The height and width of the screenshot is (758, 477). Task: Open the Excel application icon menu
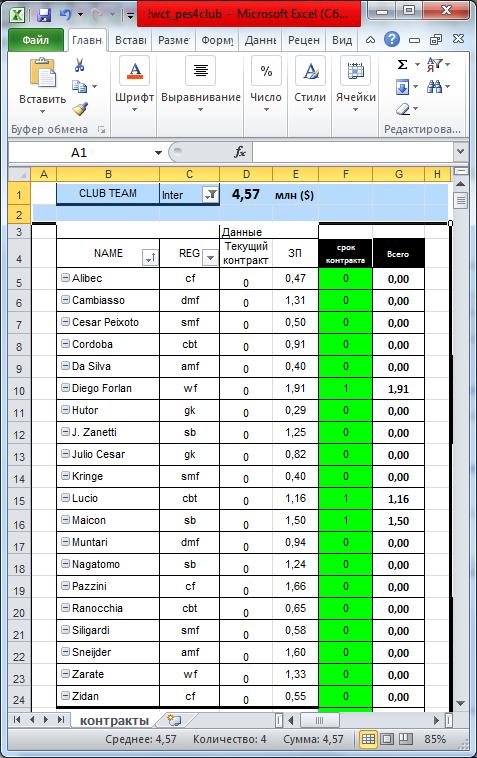click(17, 15)
